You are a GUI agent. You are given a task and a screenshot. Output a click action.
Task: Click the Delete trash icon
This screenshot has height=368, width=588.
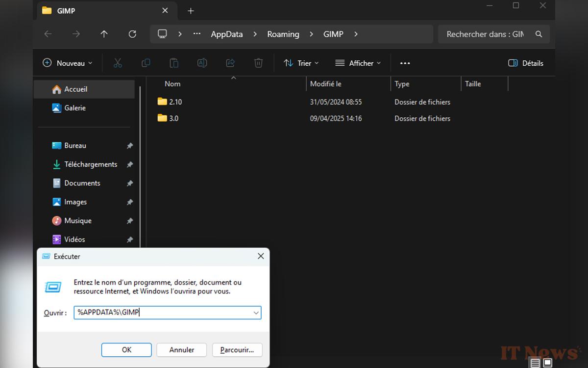pyautogui.click(x=258, y=63)
